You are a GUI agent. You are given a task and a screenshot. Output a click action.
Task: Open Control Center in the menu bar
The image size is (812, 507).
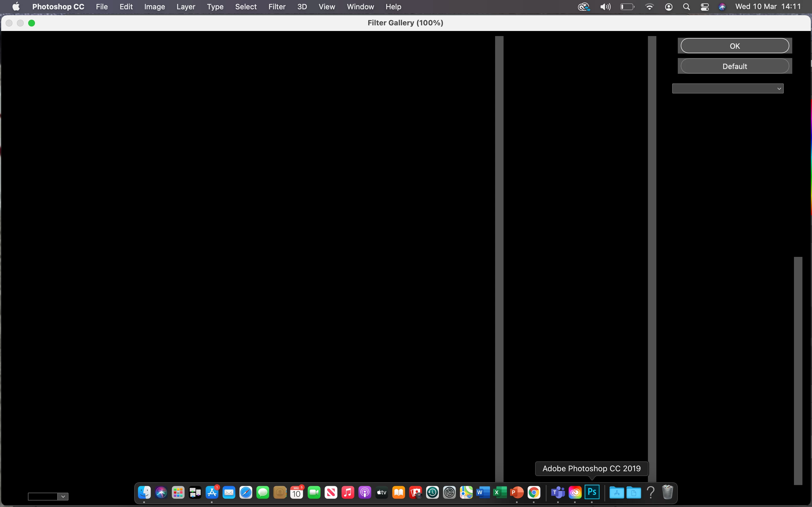(x=704, y=7)
